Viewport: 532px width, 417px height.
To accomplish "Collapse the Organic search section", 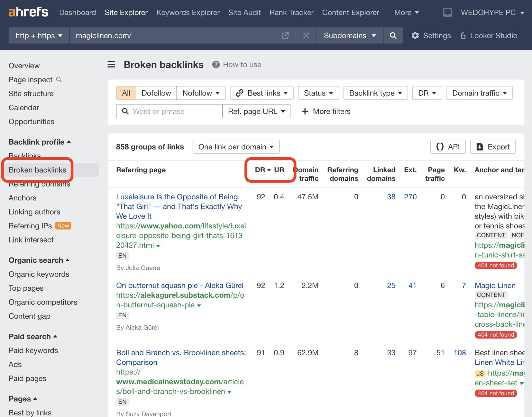I will coord(39,260).
